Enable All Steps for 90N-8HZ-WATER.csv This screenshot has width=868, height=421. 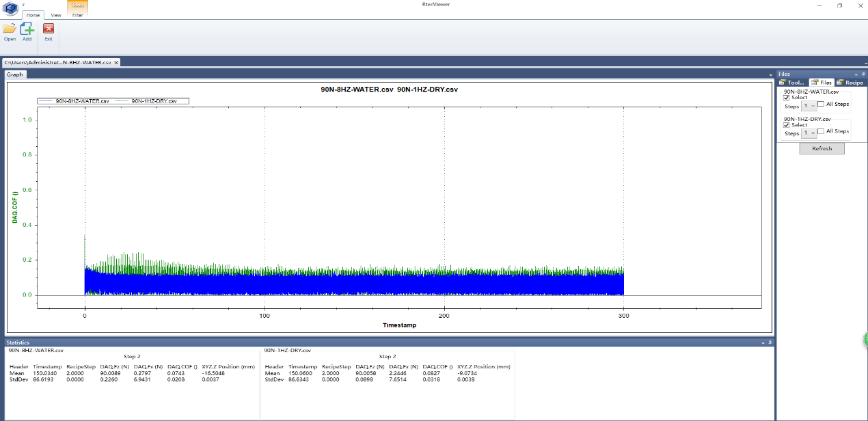point(821,104)
